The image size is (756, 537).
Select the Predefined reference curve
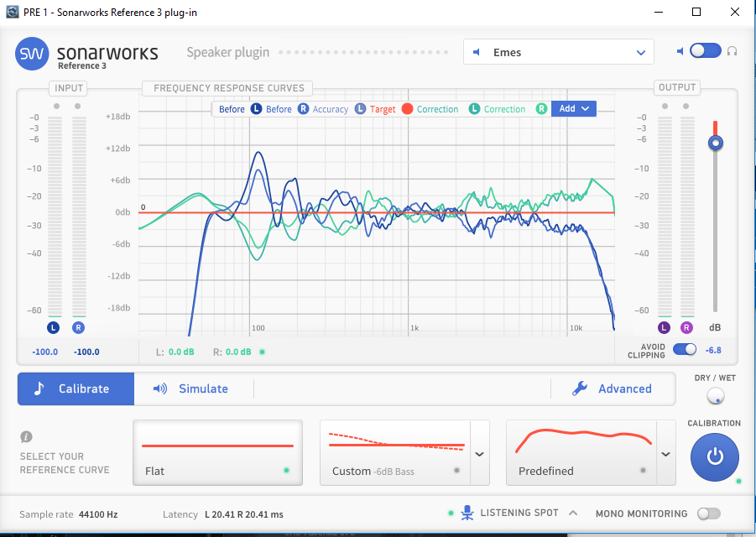coord(581,452)
